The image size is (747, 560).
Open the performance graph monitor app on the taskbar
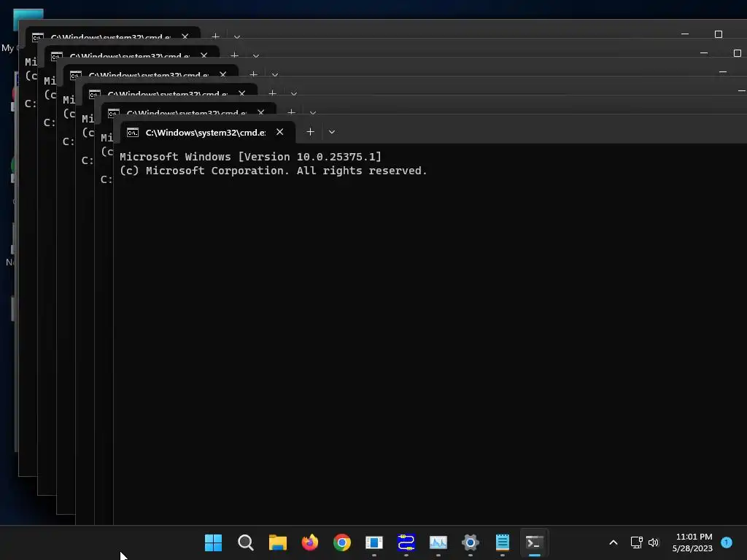438,542
